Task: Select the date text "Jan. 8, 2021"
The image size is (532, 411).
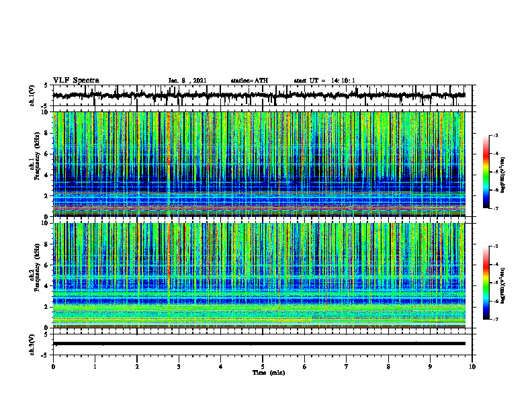Action: [187, 81]
